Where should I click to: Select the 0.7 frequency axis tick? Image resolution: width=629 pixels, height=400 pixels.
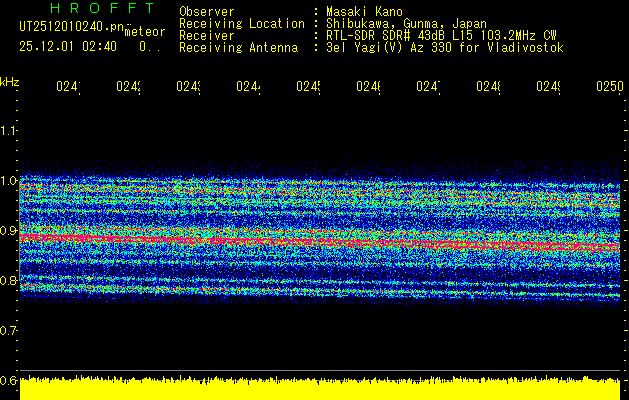[x=9, y=330]
